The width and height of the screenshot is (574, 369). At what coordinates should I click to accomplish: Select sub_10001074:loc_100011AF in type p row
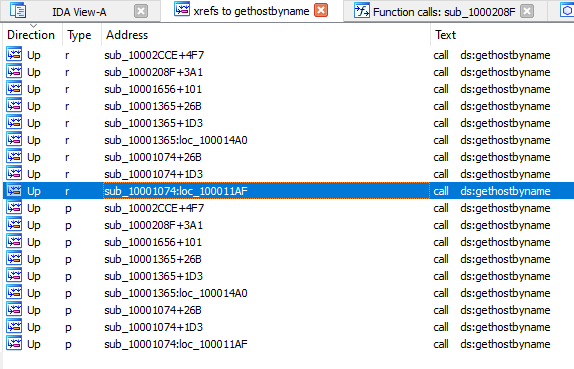[x=176, y=344]
